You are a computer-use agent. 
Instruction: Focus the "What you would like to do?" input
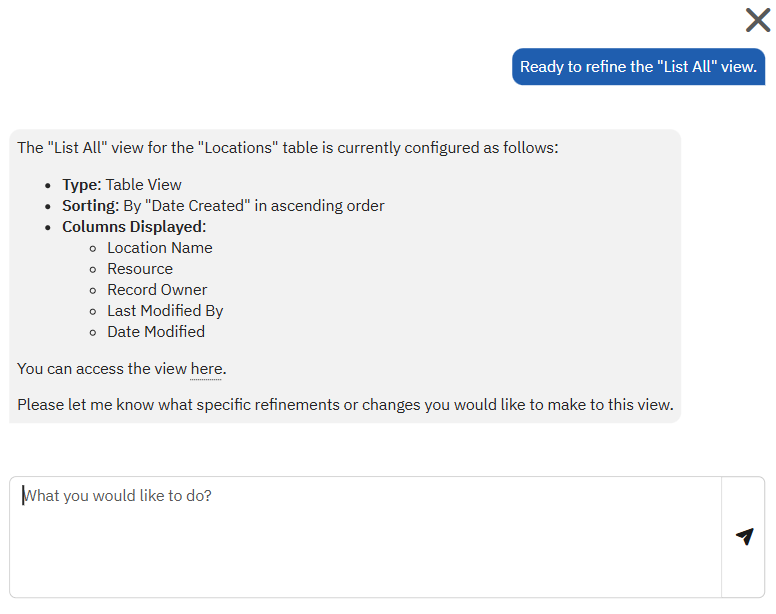click(x=365, y=536)
